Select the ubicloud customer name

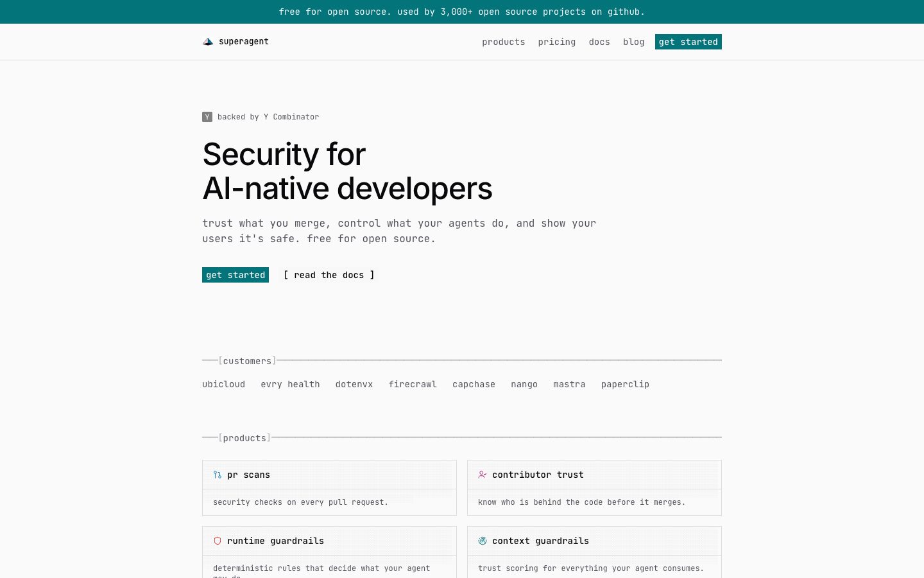click(x=224, y=384)
